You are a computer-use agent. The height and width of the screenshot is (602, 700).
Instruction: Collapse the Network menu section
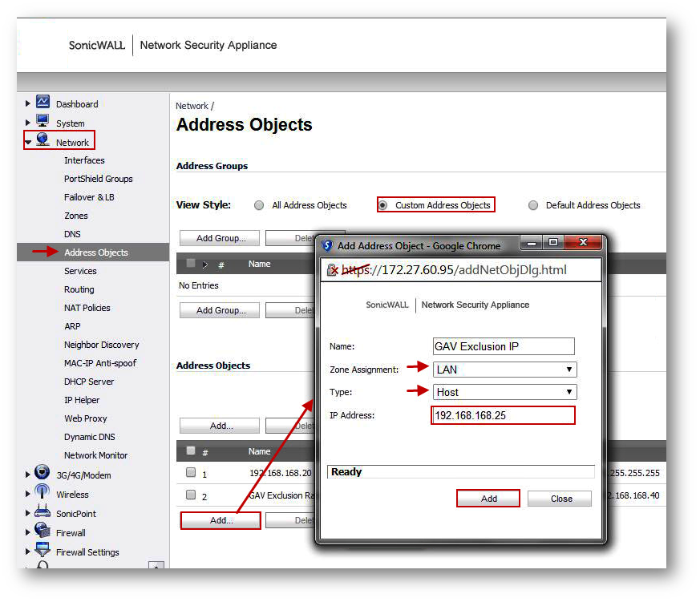tap(28, 143)
